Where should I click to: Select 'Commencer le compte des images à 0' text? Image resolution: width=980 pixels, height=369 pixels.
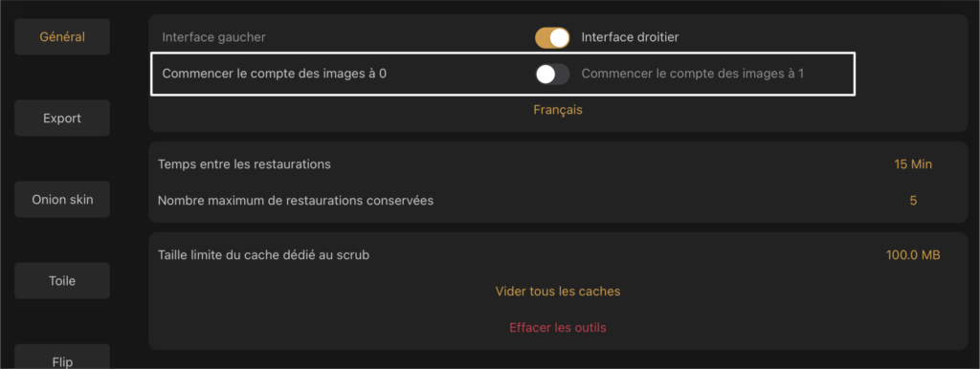coord(275,74)
